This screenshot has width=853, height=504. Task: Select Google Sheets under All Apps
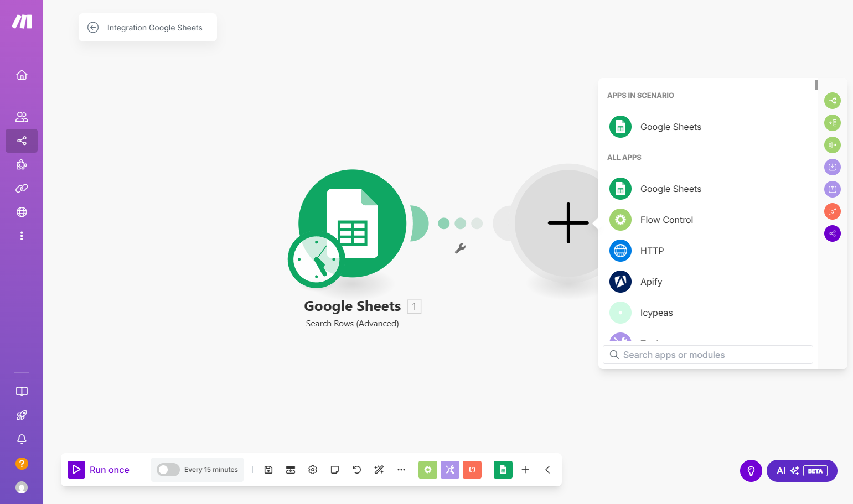pos(709,189)
